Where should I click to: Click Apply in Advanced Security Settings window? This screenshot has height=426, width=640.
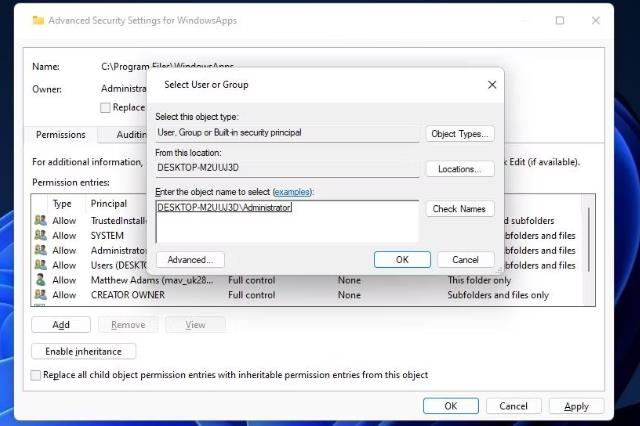[x=576, y=406]
